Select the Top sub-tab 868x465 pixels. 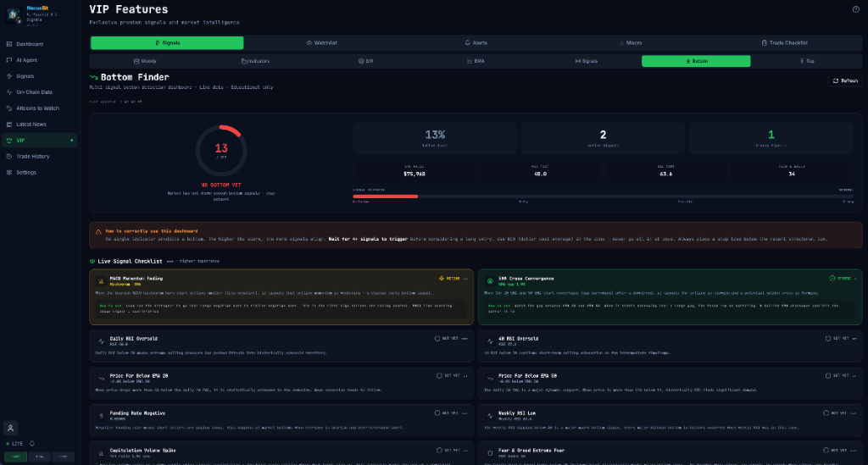(807, 61)
